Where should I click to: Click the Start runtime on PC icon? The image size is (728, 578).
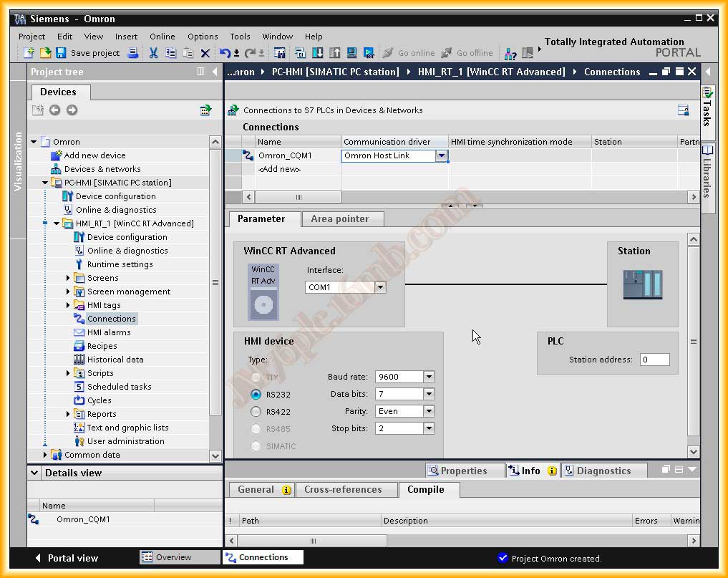369,53
